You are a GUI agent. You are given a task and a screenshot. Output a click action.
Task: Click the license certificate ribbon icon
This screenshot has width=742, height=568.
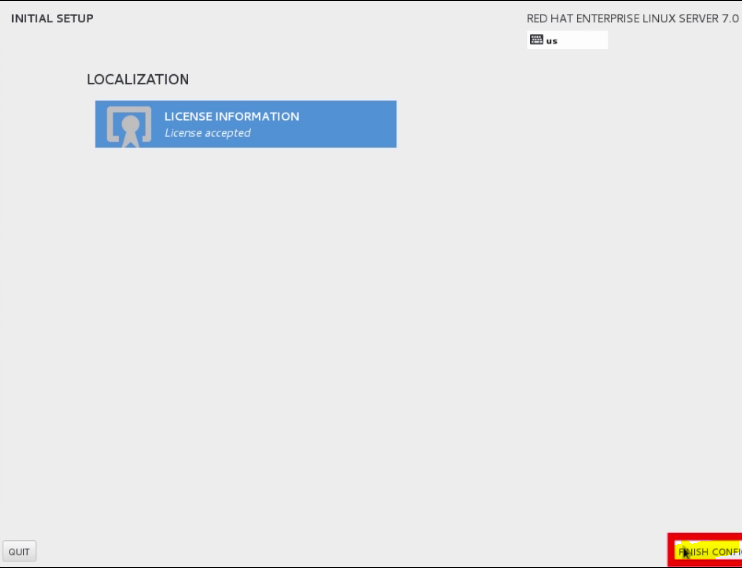point(129,126)
